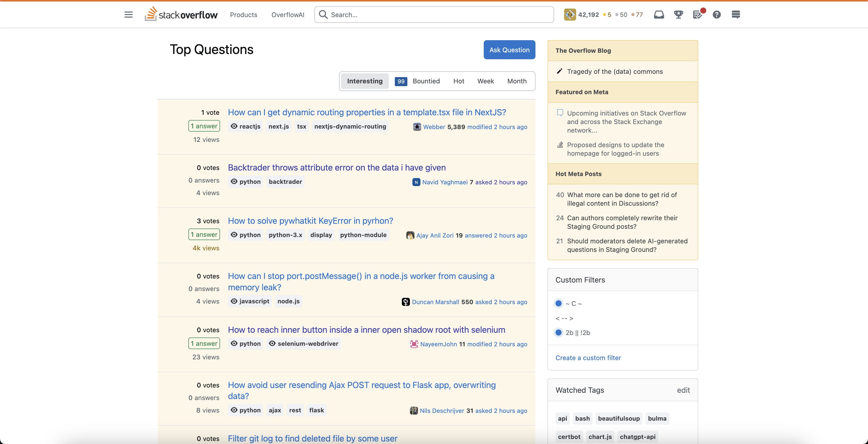Screen dimensions: 868x444
Task: Open Create a custom filter link
Action: point(588,358)
